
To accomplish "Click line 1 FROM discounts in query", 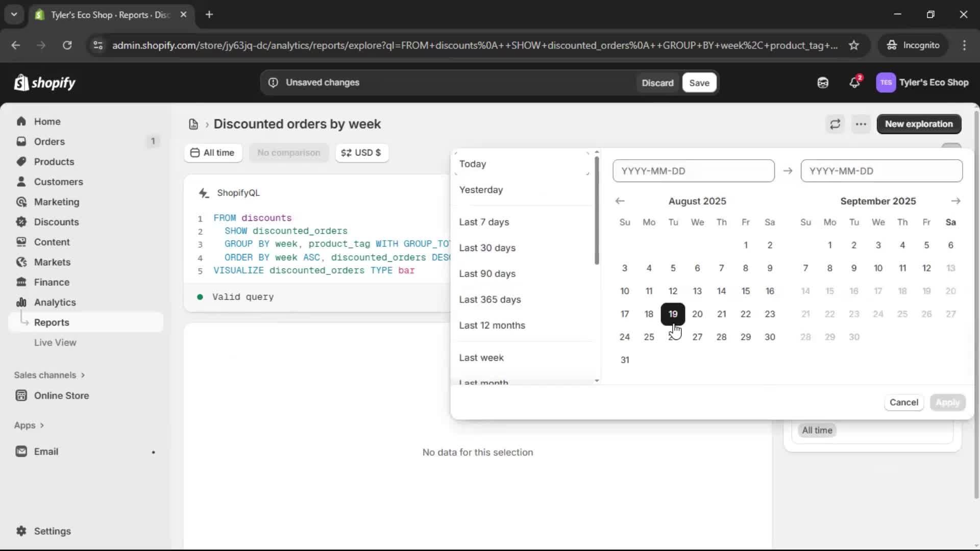I will [252, 218].
